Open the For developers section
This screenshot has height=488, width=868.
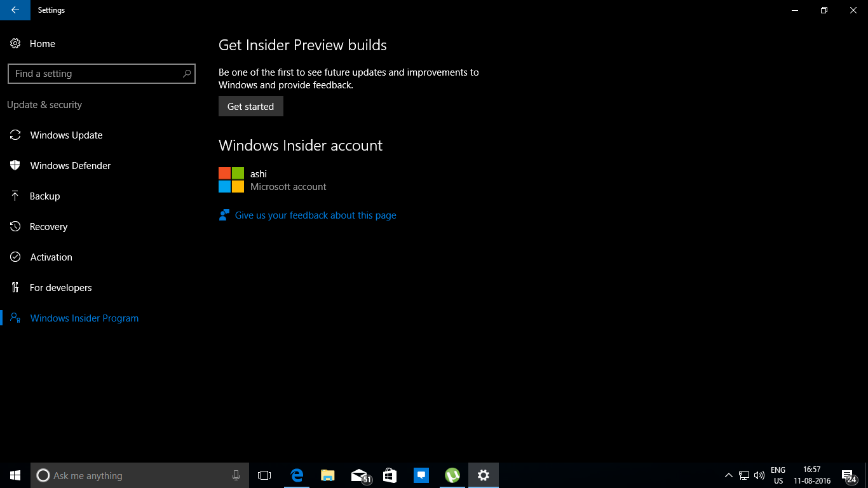tap(61, 288)
